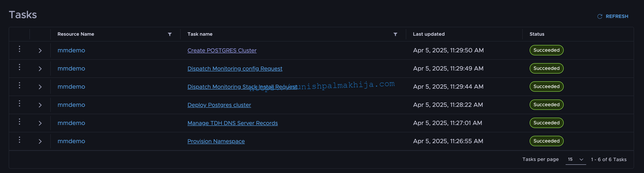
Task: Refresh the Tasks list
Action: coord(613,16)
